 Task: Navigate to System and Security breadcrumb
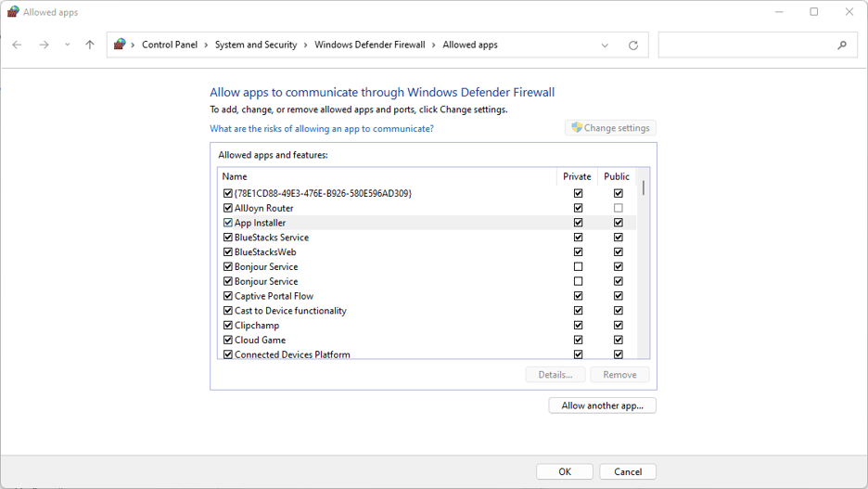(x=256, y=45)
